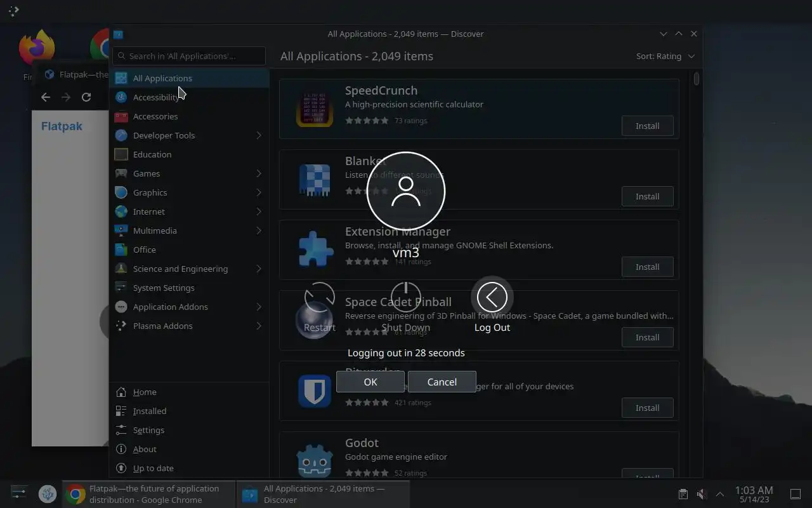Install Space Cadet Pinball
This screenshot has height=508, width=812.
pos(648,337)
